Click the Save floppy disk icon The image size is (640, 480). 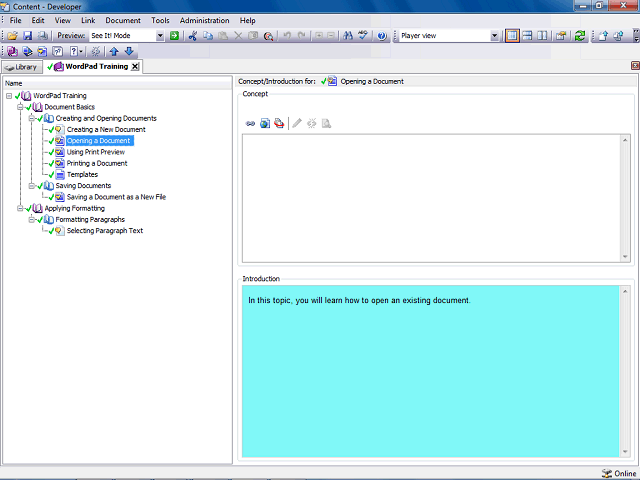coord(27,36)
